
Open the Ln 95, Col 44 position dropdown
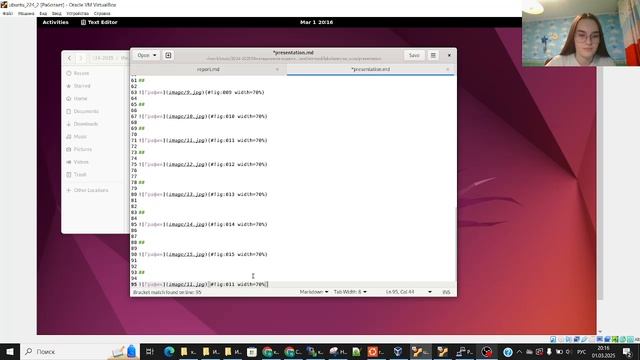pyautogui.click(x=409, y=292)
